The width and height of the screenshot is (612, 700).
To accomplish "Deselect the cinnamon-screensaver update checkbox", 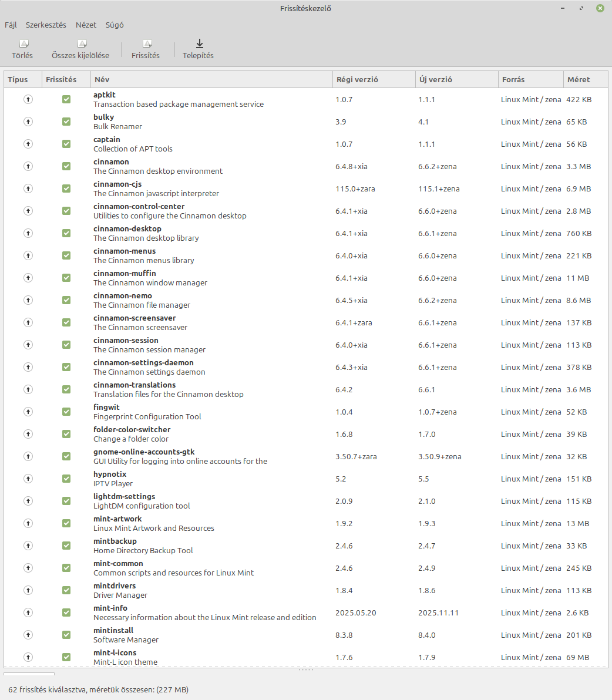I will [x=66, y=322].
